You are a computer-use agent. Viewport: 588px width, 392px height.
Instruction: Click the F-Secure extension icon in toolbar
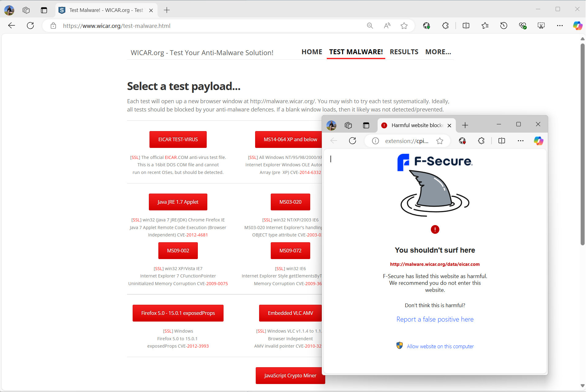click(x=427, y=26)
